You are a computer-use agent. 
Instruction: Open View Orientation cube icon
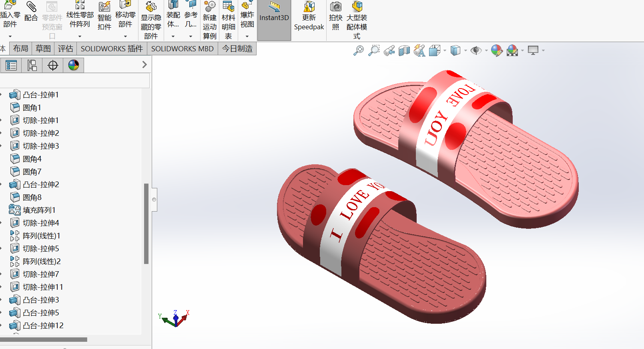coord(435,50)
